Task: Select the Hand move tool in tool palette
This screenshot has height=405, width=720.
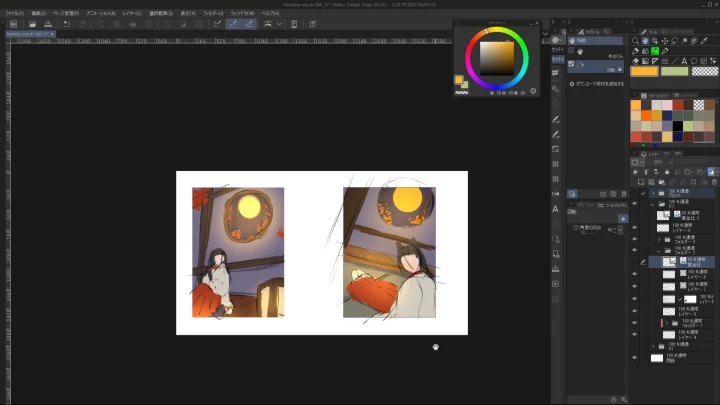Action: pos(645,41)
